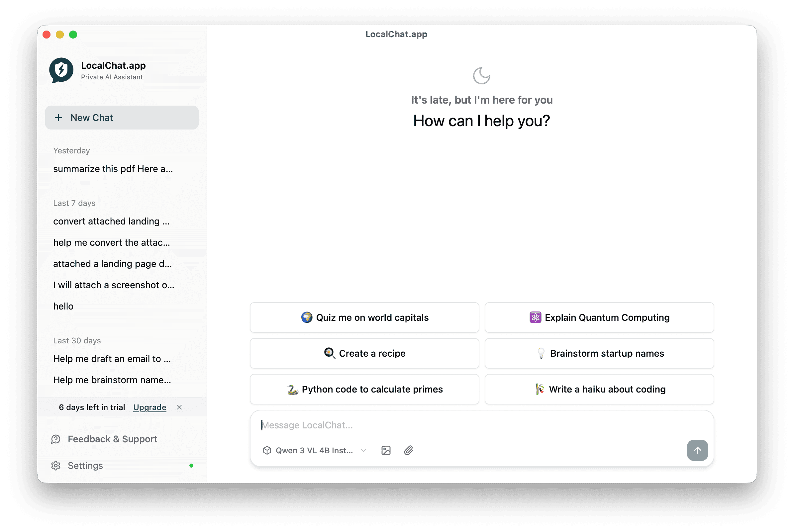Dismiss the trial banner with X

click(179, 407)
